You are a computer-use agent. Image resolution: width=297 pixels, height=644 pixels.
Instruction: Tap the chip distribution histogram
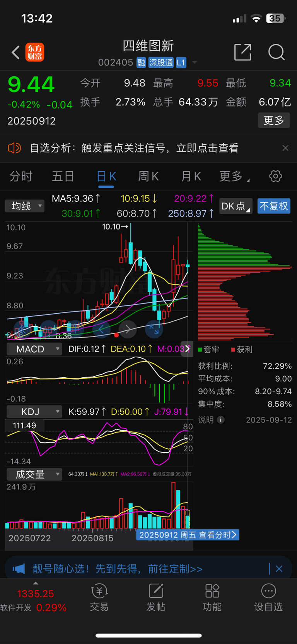[244, 282]
